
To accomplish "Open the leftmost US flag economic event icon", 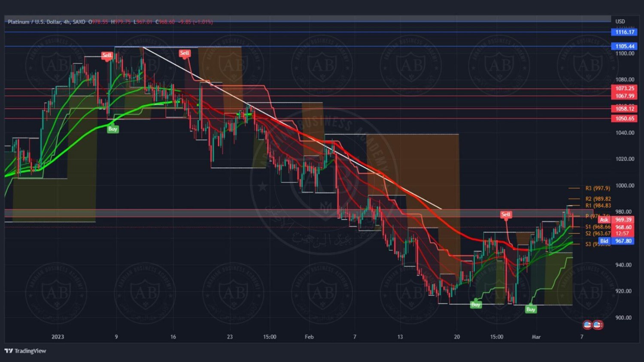I will click(x=587, y=325).
